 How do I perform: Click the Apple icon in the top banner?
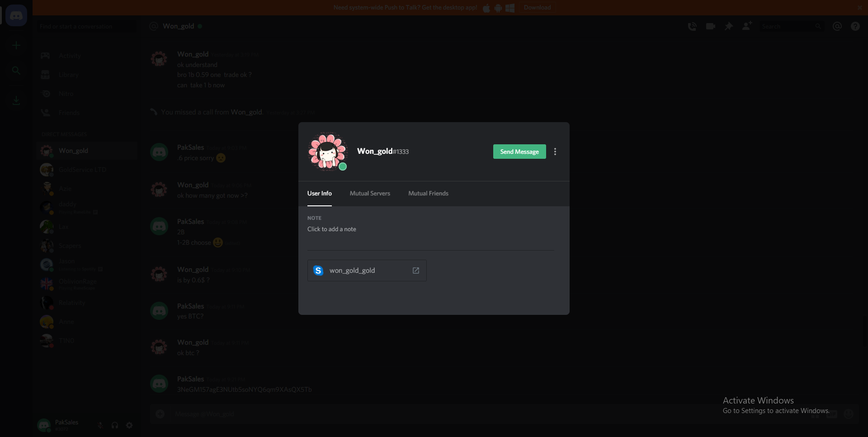point(486,8)
